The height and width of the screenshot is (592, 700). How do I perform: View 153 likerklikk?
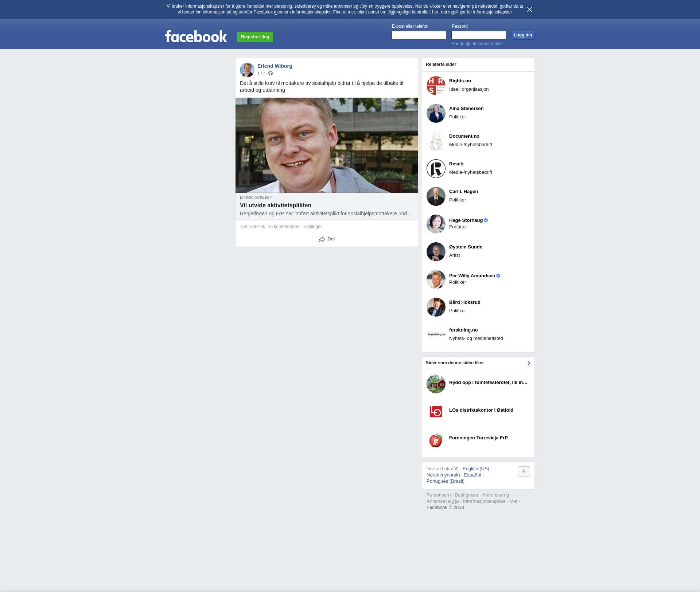coord(252,227)
